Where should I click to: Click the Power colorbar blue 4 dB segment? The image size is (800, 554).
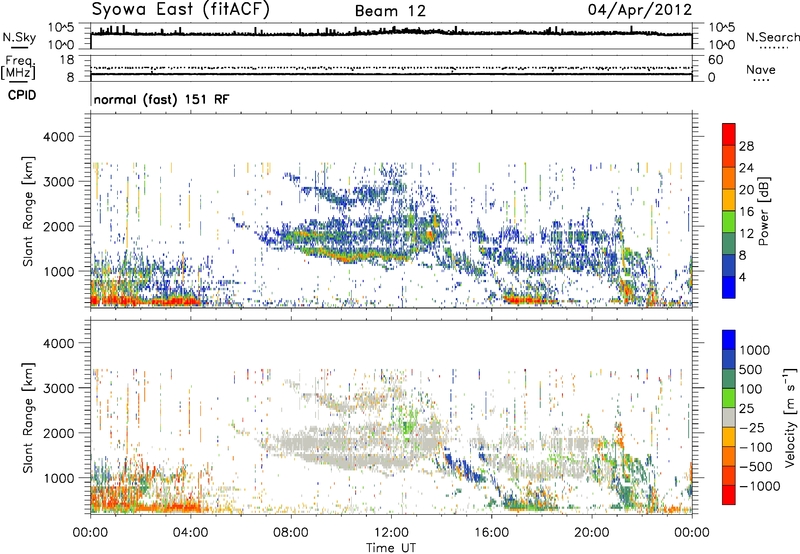tap(729, 287)
